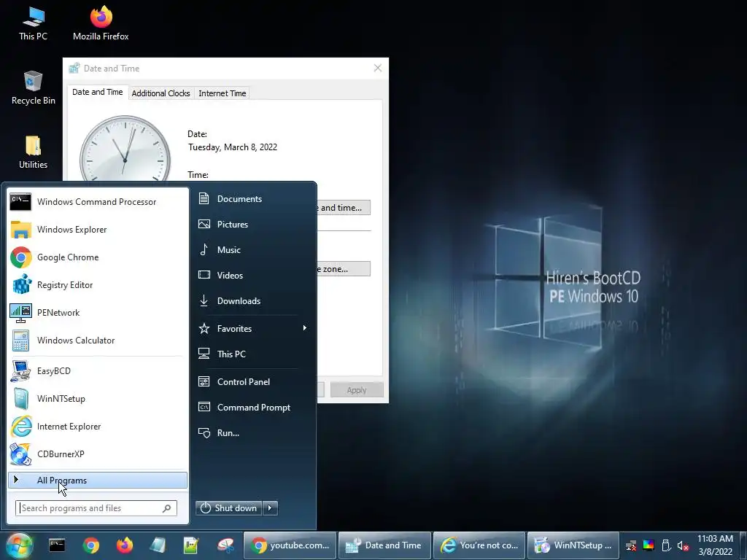Open pinned notepad icon on taskbar
This screenshot has width=747, height=560.
[x=191, y=545]
